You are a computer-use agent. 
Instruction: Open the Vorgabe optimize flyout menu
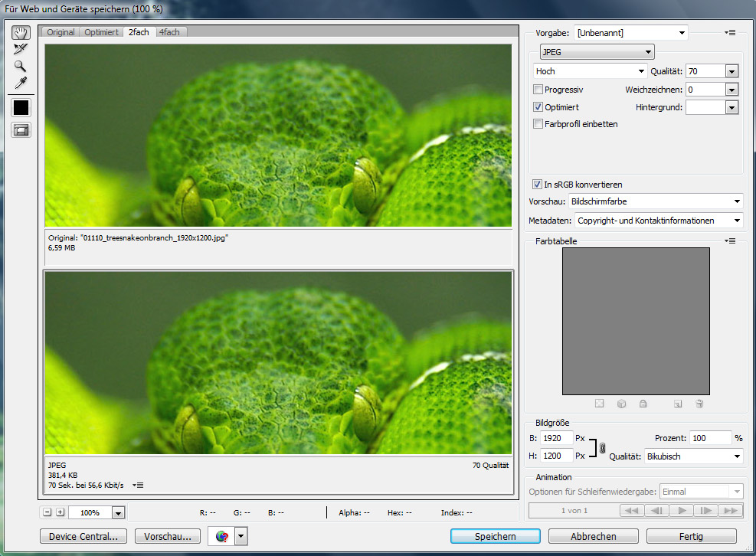pyautogui.click(x=730, y=33)
